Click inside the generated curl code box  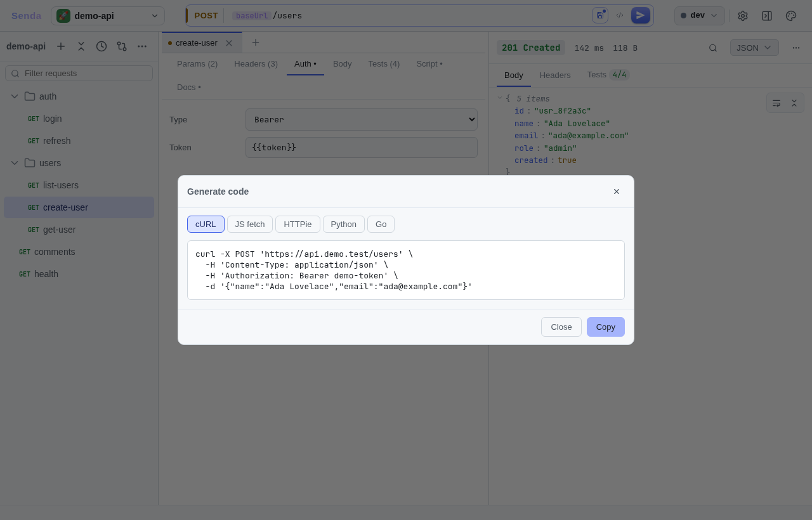406,270
